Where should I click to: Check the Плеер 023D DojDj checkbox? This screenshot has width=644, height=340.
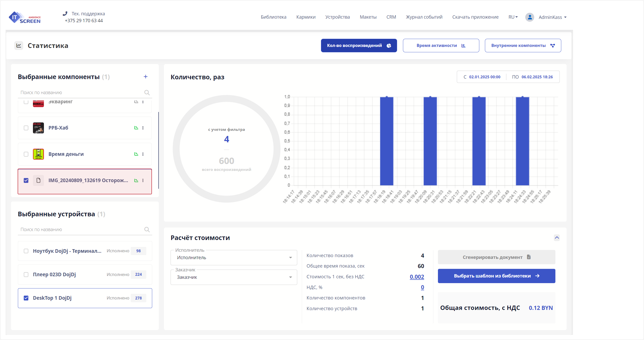click(26, 274)
